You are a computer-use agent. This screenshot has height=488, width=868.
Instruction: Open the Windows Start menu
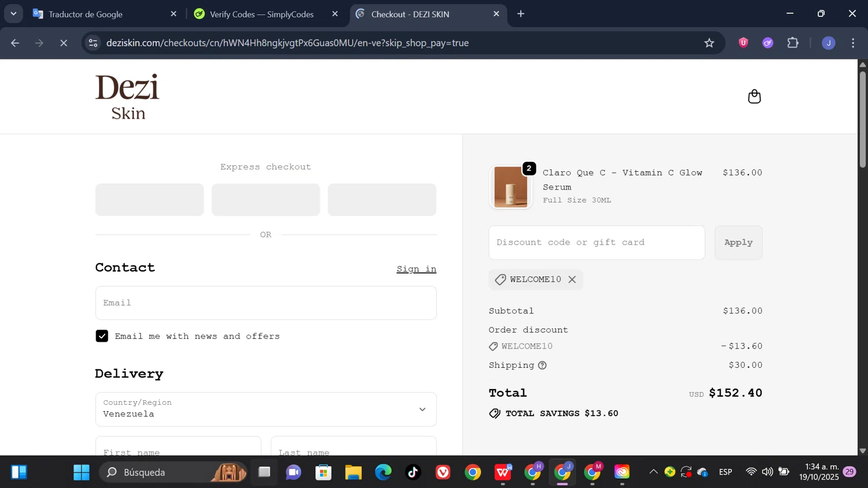pyautogui.click(x=81, y=472)
